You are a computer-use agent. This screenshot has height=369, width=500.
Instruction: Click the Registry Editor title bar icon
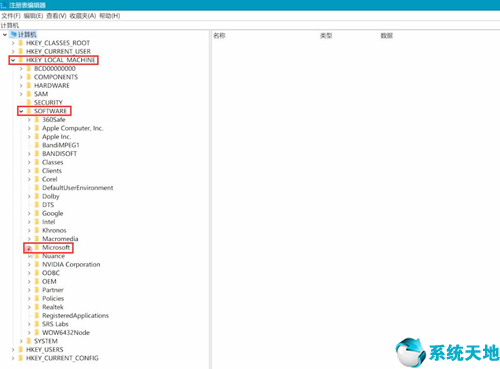pyautogui.click(x=4, y=5)
